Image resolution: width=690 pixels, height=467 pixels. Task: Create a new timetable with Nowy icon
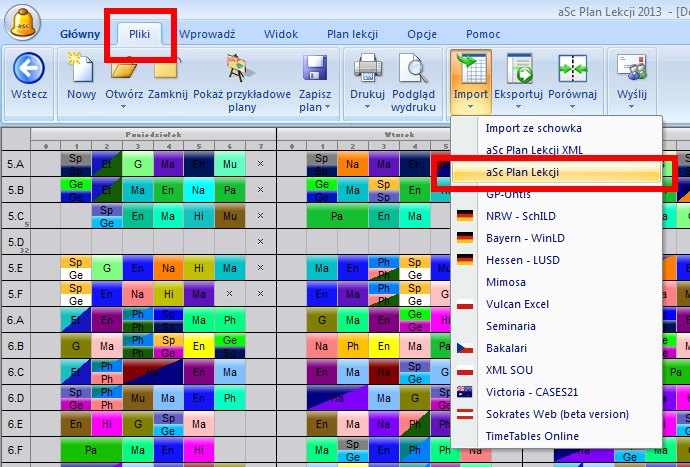tap(81, 67)
